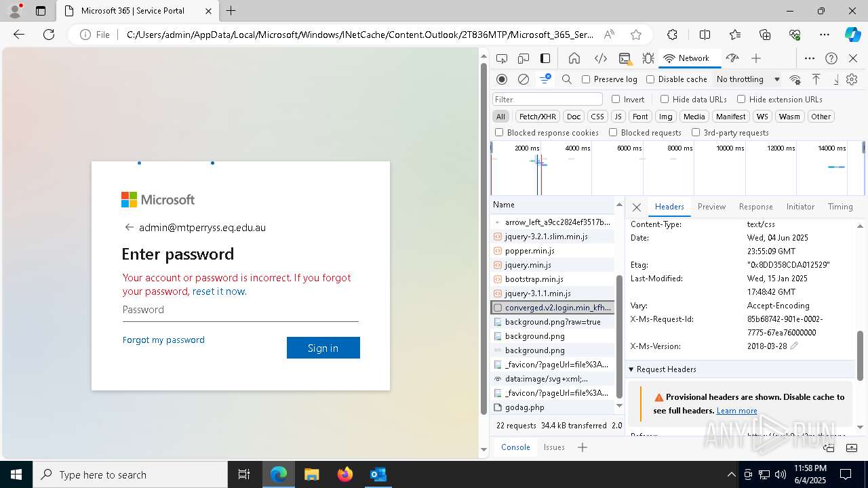Tick Hide data URLs checkbox
Viewport: 868px width, 488px height.
[665, 99]
